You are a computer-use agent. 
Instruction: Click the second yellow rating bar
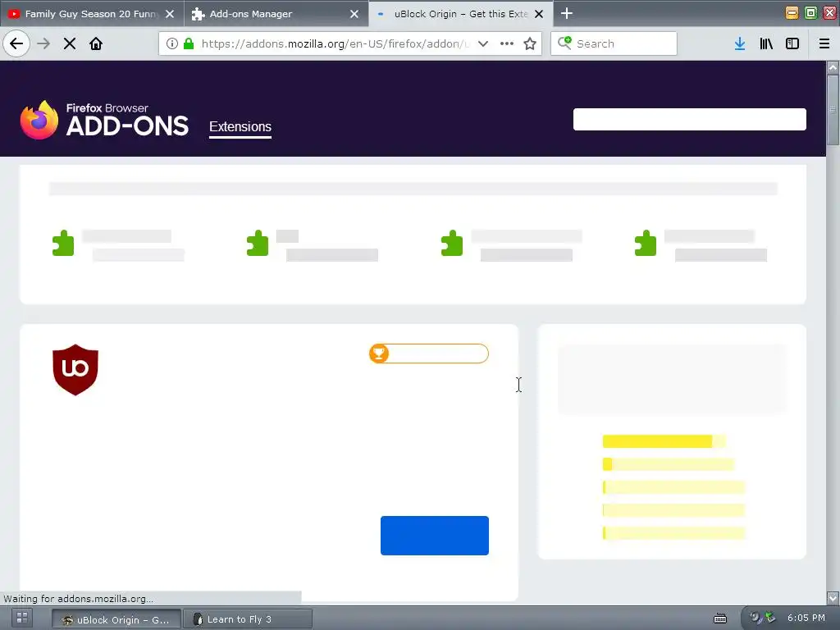(x=668, y=464)
